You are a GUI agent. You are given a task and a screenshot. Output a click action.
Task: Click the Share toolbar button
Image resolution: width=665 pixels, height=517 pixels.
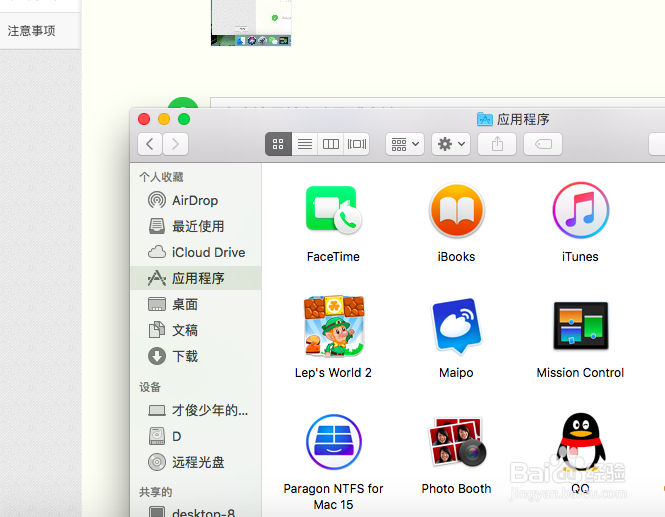coord(497,144)
